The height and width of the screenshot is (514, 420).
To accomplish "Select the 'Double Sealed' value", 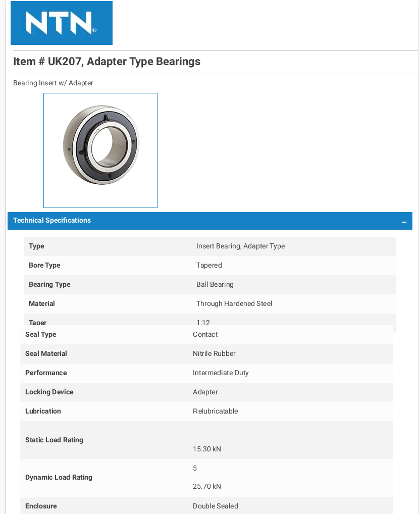I will click(215, 506).
